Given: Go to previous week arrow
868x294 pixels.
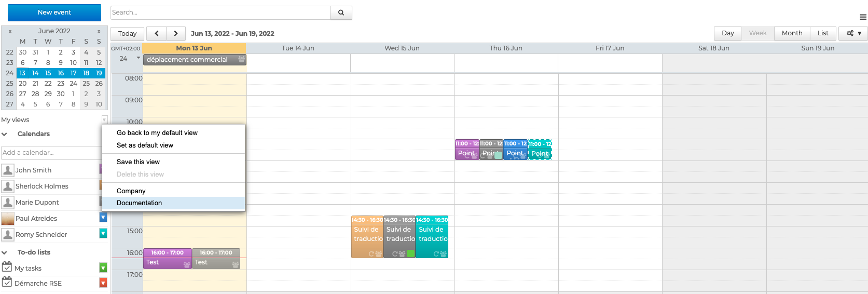Looking at the screenshot, I should (x=156, y=33).
